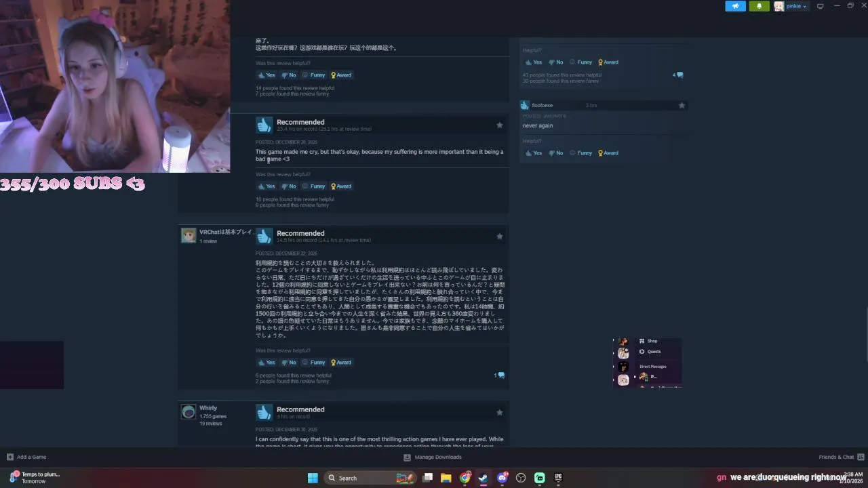Vote Yes on review with 43 helpful votes

pos(533,62)
